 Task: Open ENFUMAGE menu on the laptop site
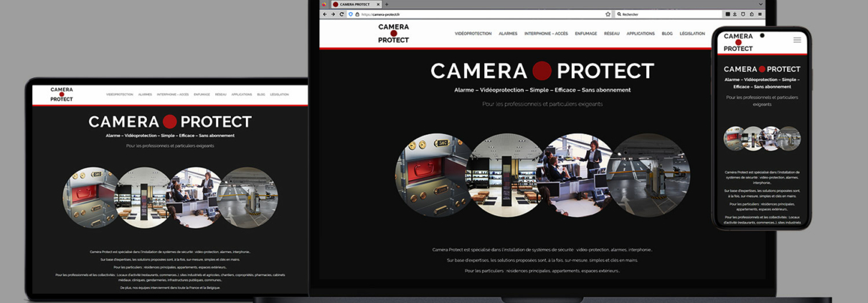point(585,34)
